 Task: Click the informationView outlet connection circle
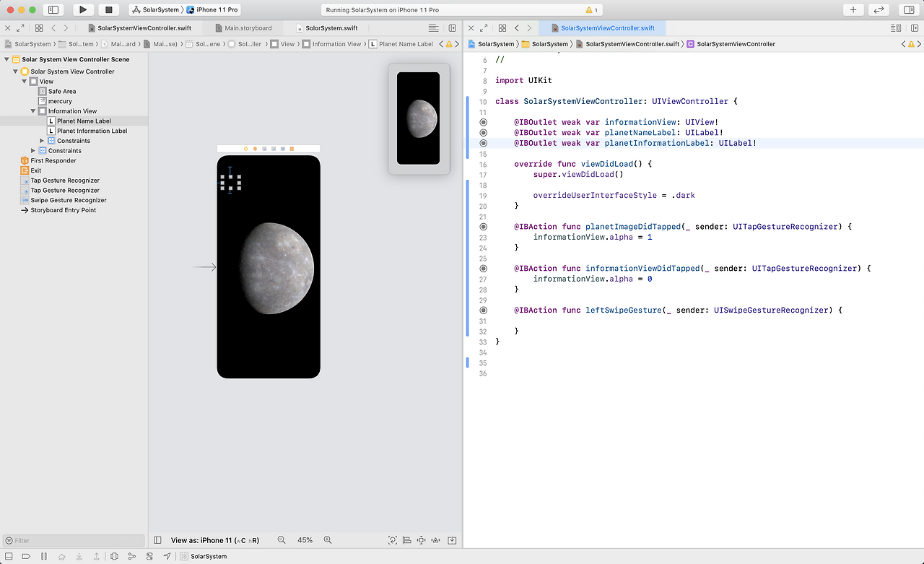484,122
